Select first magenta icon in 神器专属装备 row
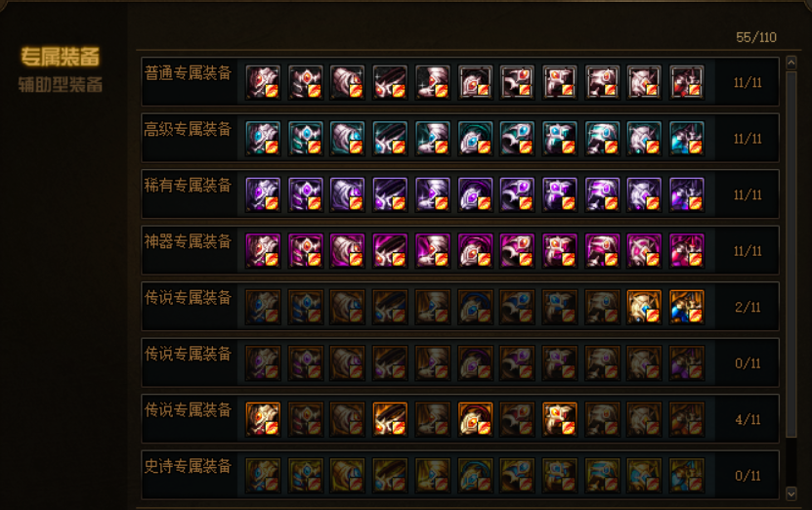The image size is (812, 510). point(263,250)
